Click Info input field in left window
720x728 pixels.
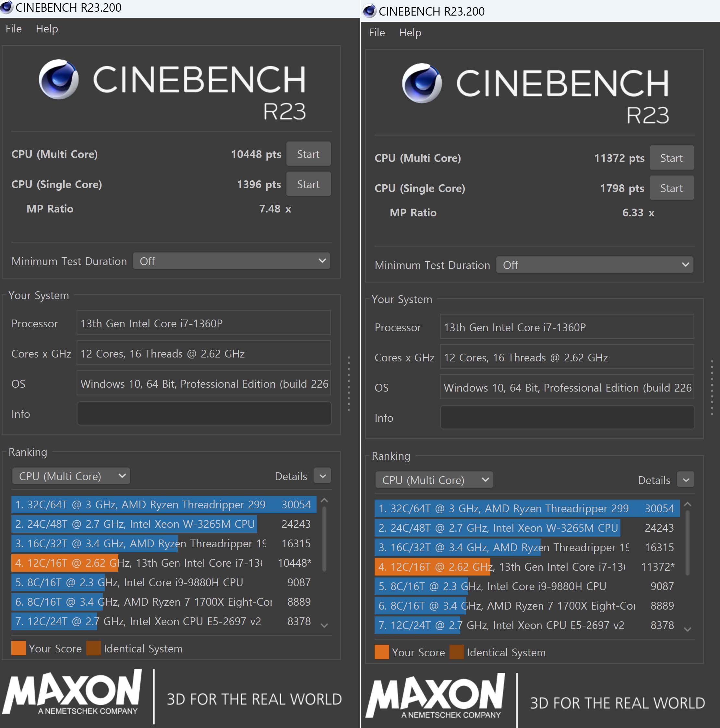[x=204, y=414]
